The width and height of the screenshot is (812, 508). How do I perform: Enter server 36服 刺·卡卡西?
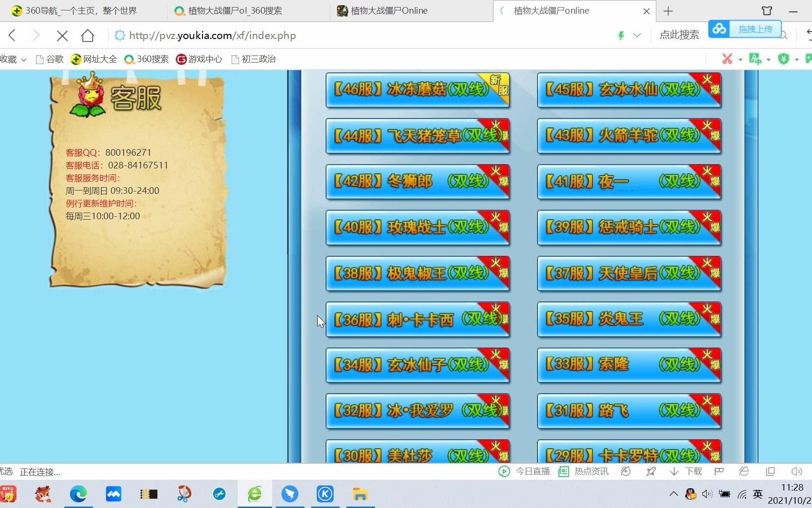click(418, 319)
